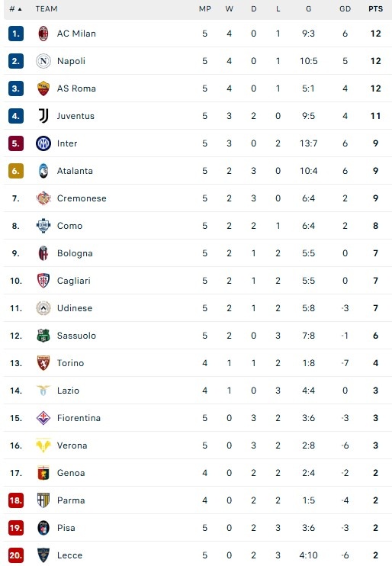Click the Torino bull crest
392x566 pixels.
pyautogui.click(x=43, y=363)
